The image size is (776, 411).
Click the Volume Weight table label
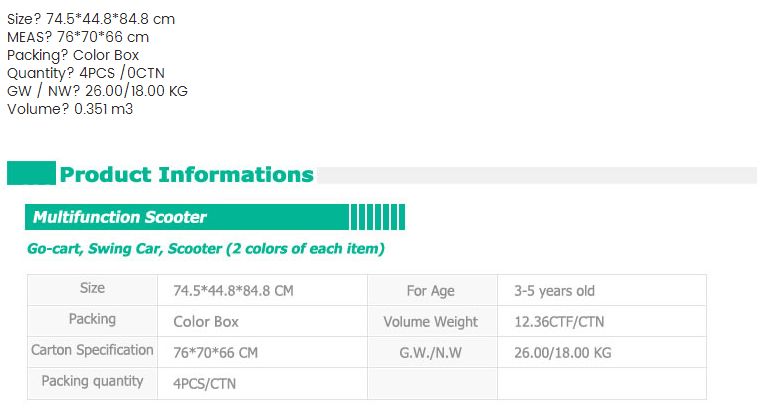click(x=433, y=321)
